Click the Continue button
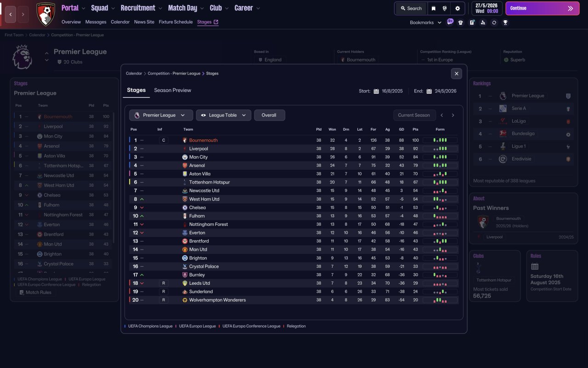The width and height of the screenshot is (588, 368). pyautogui.click(x=542, y=8)
